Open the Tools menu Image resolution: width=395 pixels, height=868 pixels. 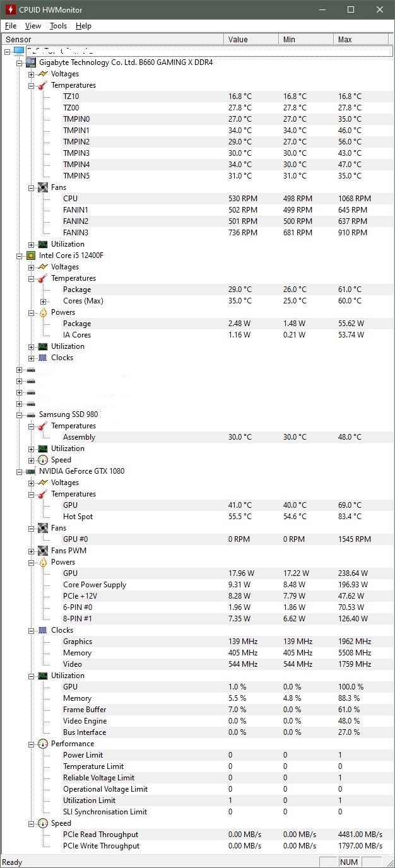point(58,26)
